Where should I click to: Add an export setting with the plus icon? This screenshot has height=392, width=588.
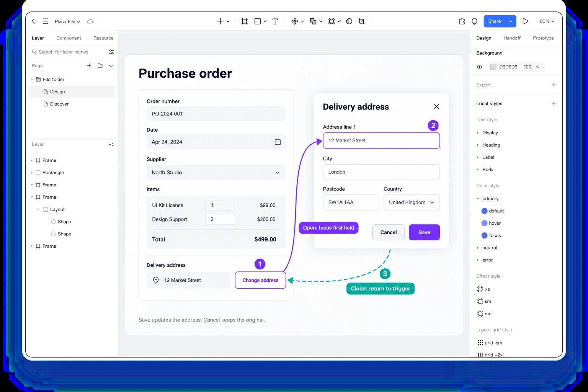554,85
